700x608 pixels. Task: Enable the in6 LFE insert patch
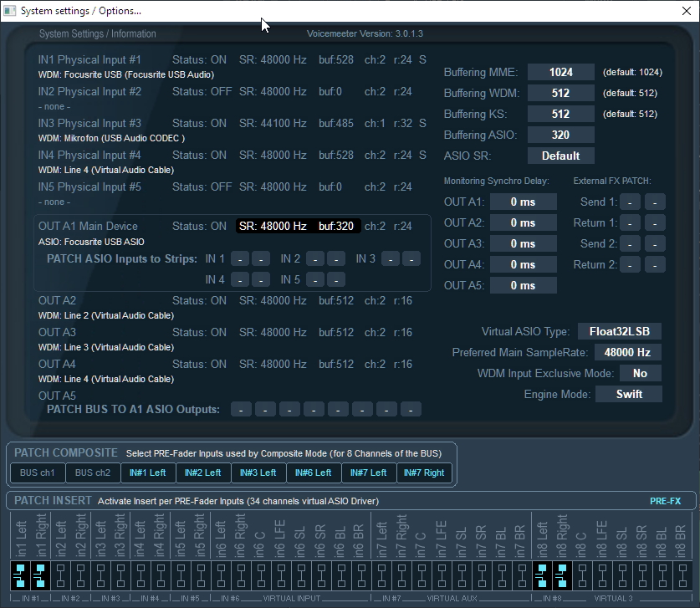[281, 575]
